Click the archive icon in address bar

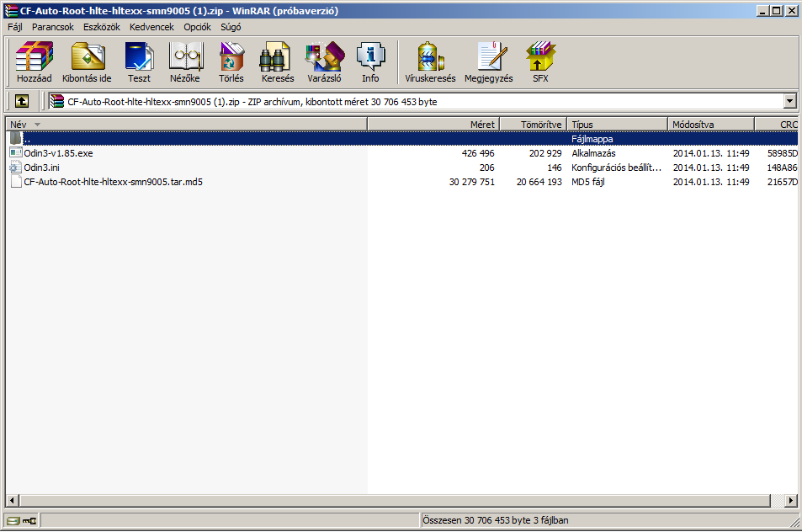56,101
